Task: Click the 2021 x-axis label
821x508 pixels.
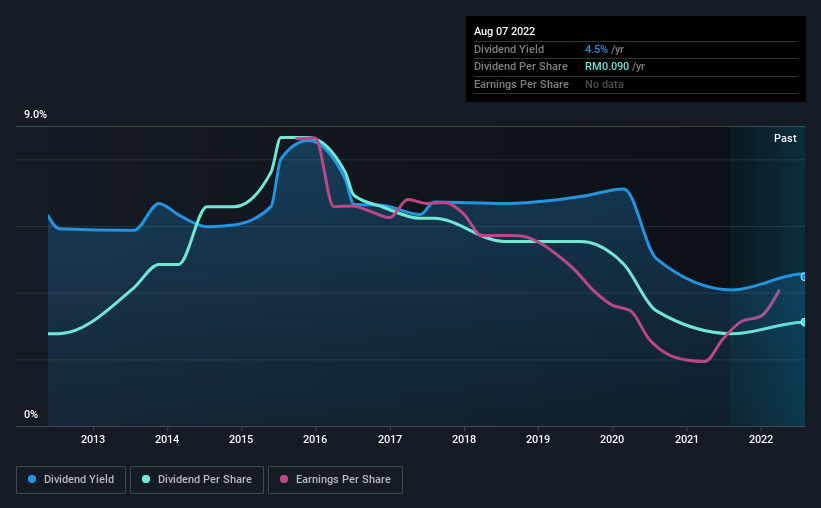Action: [x=686, y=439]
